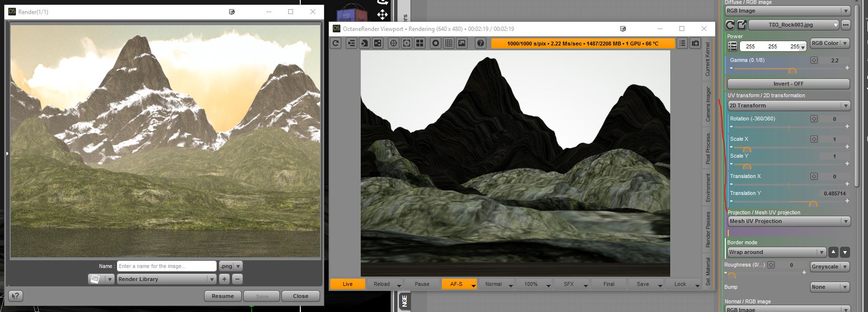Click the Gamma slider handle
This screenshot has height=312, width=868.
point(792,71)
